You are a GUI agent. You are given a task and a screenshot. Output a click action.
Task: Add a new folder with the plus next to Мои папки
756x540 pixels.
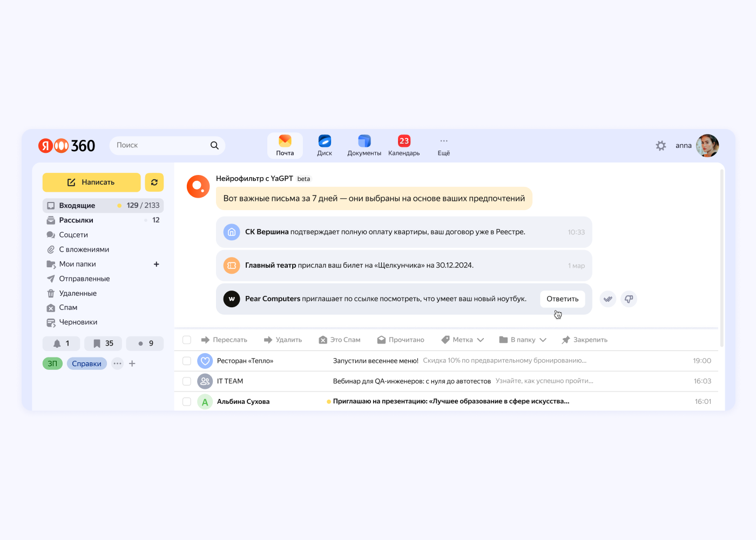[157, 264]
